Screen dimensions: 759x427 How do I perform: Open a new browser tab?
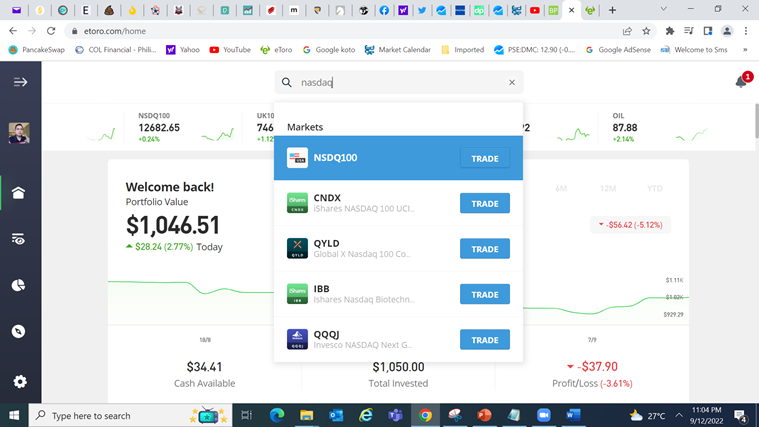pyautogui.click(x=612, y=10)
